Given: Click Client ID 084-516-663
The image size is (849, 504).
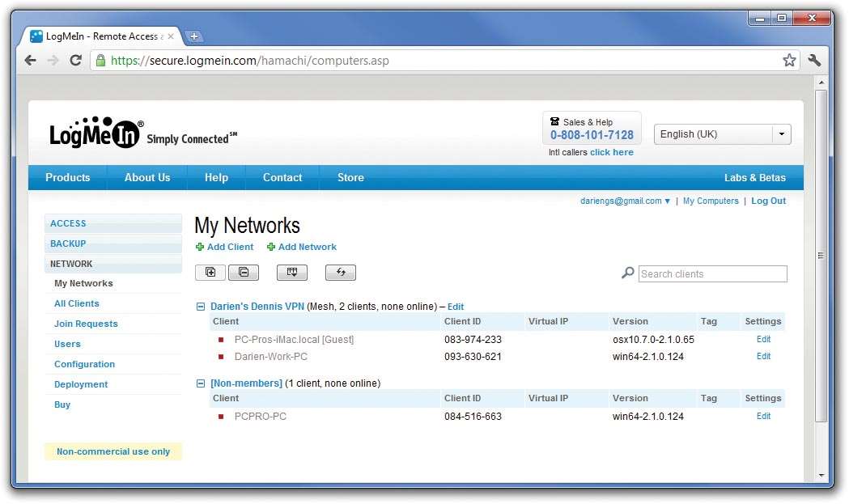Looking at the screenshot, I should click(473, 417).
